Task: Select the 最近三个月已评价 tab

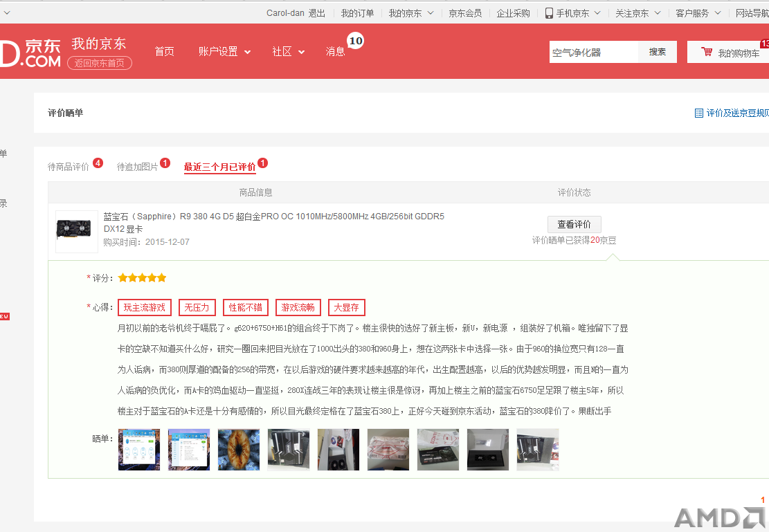Action: coord(219,167)
